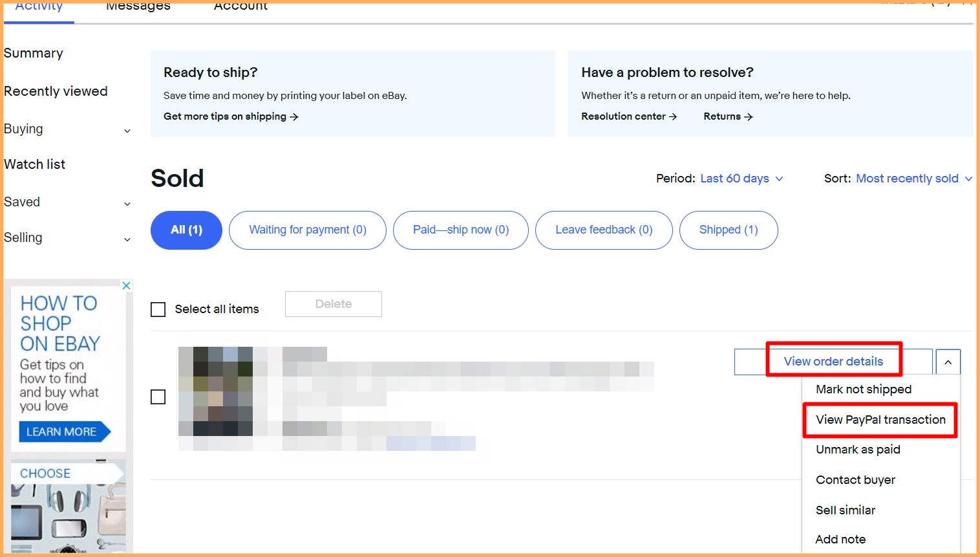Collapse the sold order actions menu chevron
The height and width of the screenshot is (557, 980).
(948, 362)
